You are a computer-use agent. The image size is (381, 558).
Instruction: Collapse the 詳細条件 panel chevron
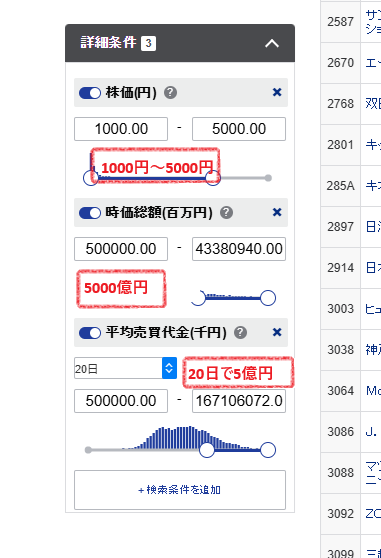point(272,43)
